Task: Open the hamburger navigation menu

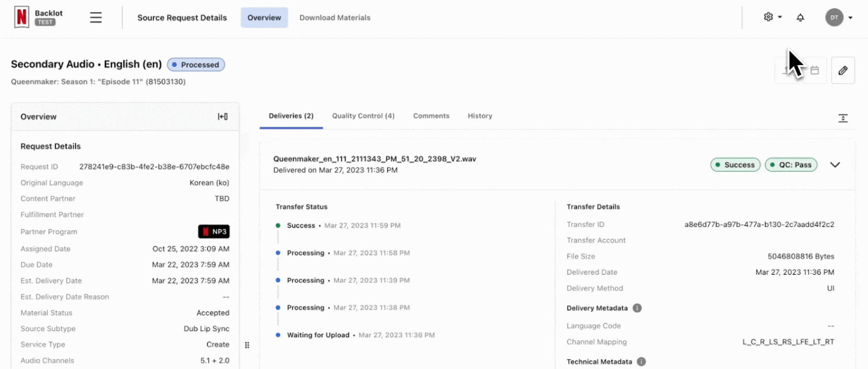Action: pyautogui.click(x=96, y=17)
